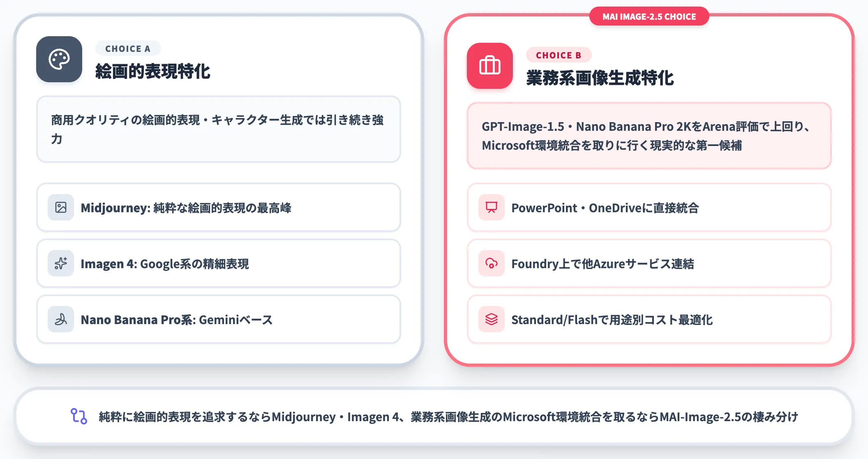Select the Standard/Flashで用途別コスト最適化 row

click(649, 319)
